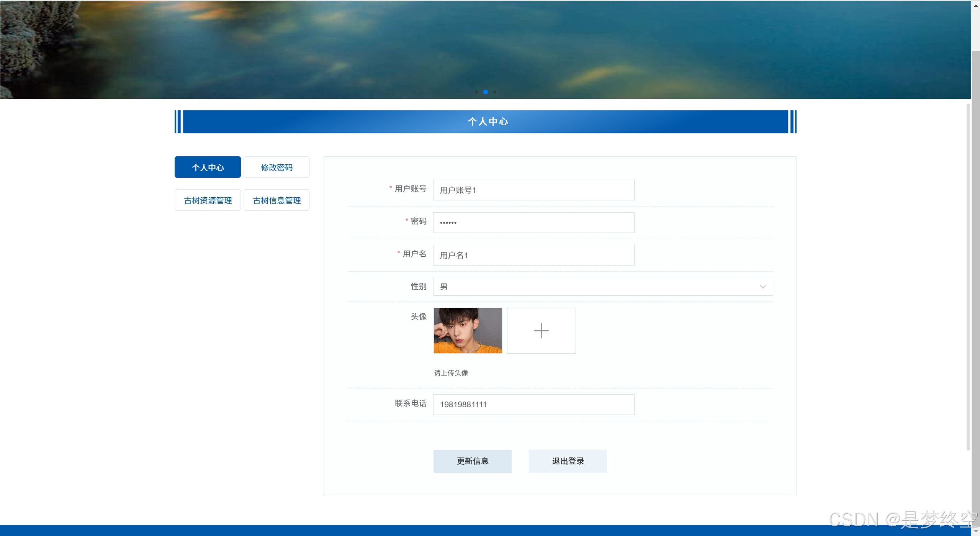Viewport: 980px width, 536px height.
Task: Click into the 密码 password field
Action: 533,223
